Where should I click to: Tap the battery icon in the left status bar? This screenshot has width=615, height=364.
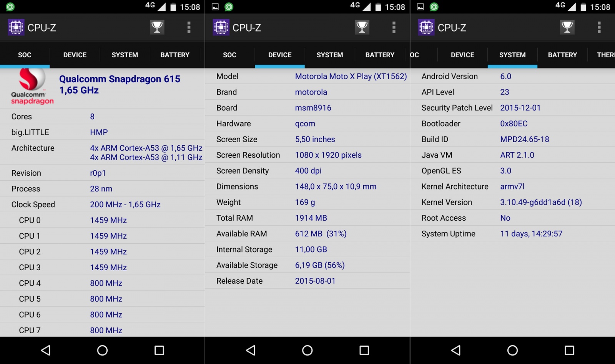[x=173, y=7]
